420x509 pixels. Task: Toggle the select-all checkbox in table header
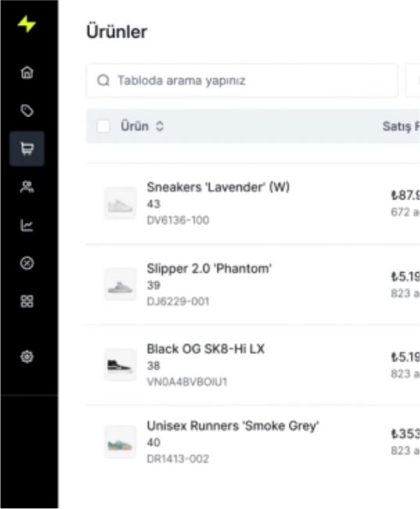103,126
